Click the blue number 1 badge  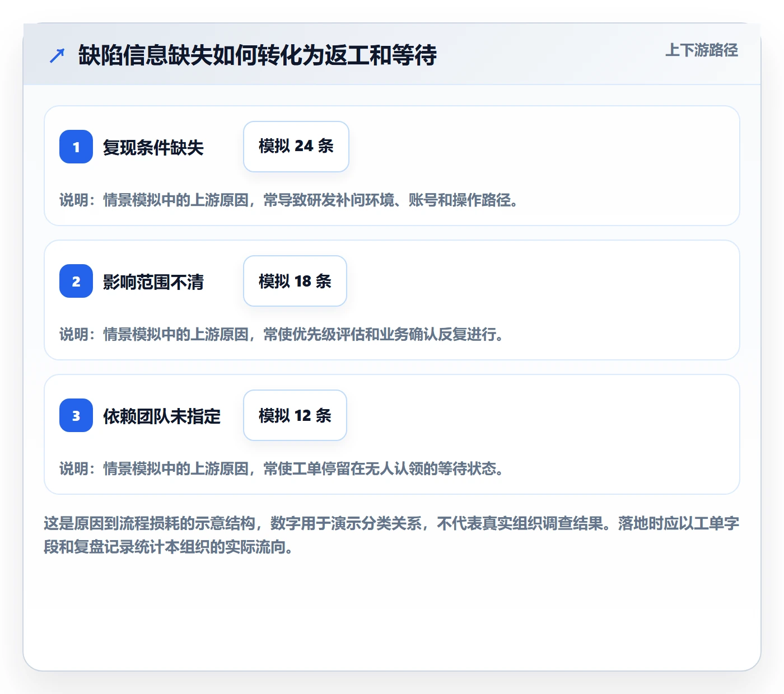pyautogui.click(x=76, y=147)
